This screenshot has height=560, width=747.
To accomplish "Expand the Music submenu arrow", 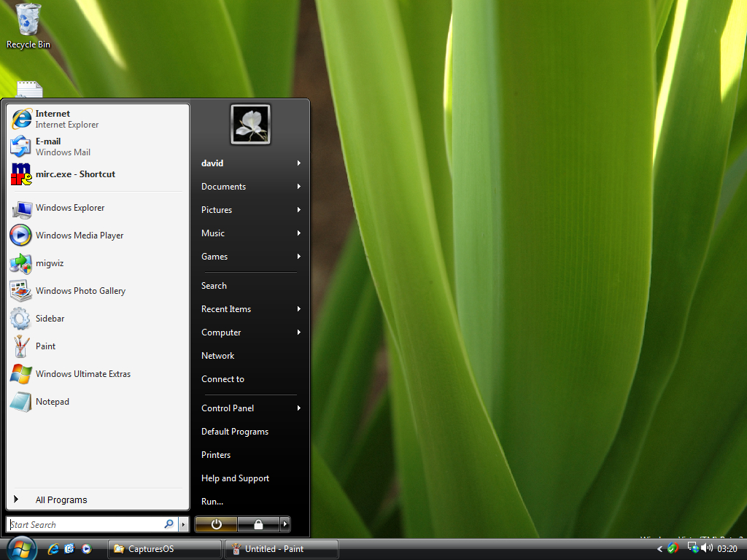I will [298, 233].
